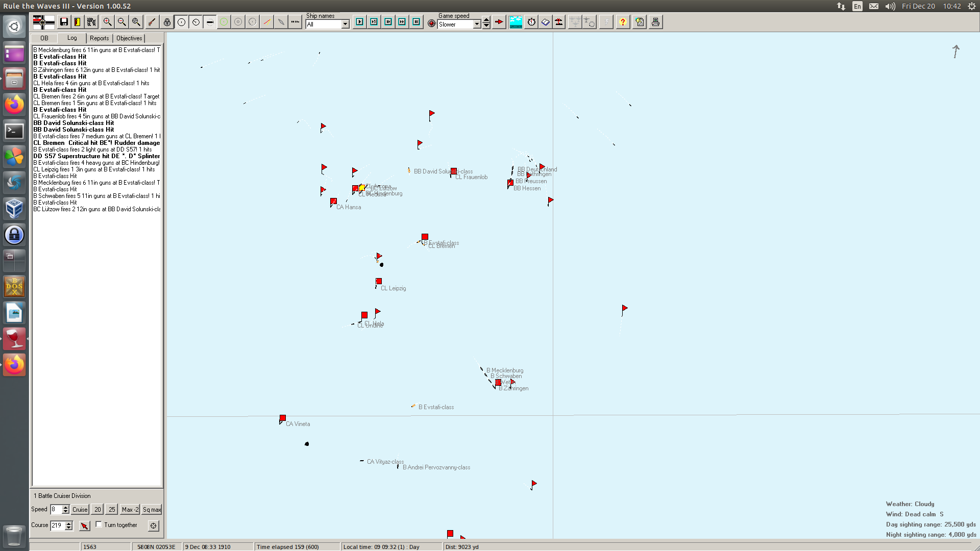This screenshot has height=551, width=980.
Task: Switch to the Log tab
Action: [x=72, y=38]
